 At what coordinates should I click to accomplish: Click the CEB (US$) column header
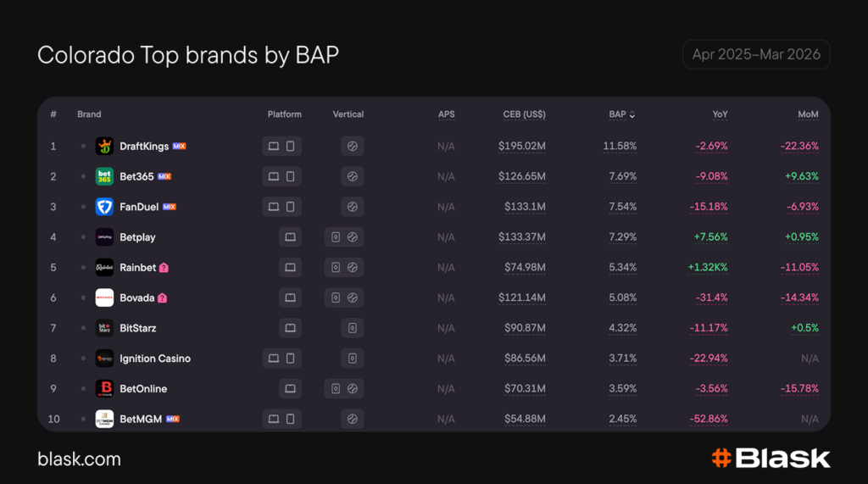tap(524, 114)
